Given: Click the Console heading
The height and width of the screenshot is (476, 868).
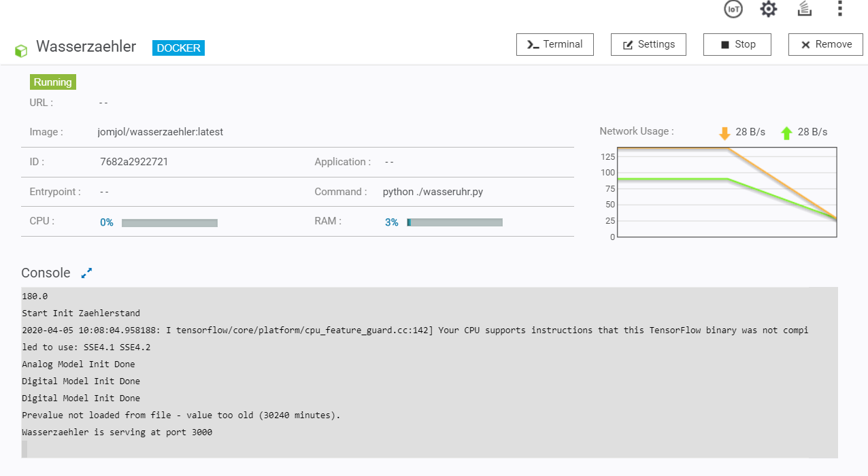Looking at the screenshot, I should click(46, 273).
